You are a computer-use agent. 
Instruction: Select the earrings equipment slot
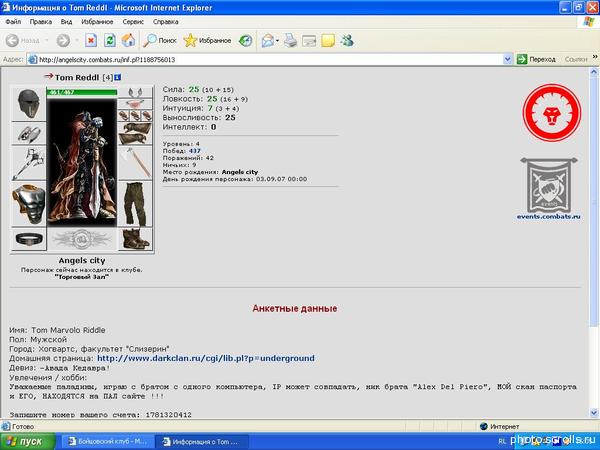click(135, 93)
